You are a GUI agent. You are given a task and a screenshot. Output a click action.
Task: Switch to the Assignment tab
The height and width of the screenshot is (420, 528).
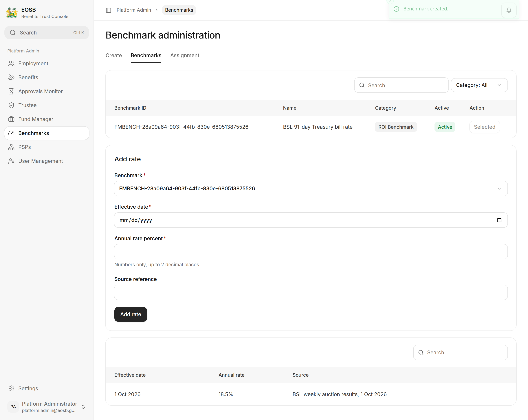coord(185,55)
